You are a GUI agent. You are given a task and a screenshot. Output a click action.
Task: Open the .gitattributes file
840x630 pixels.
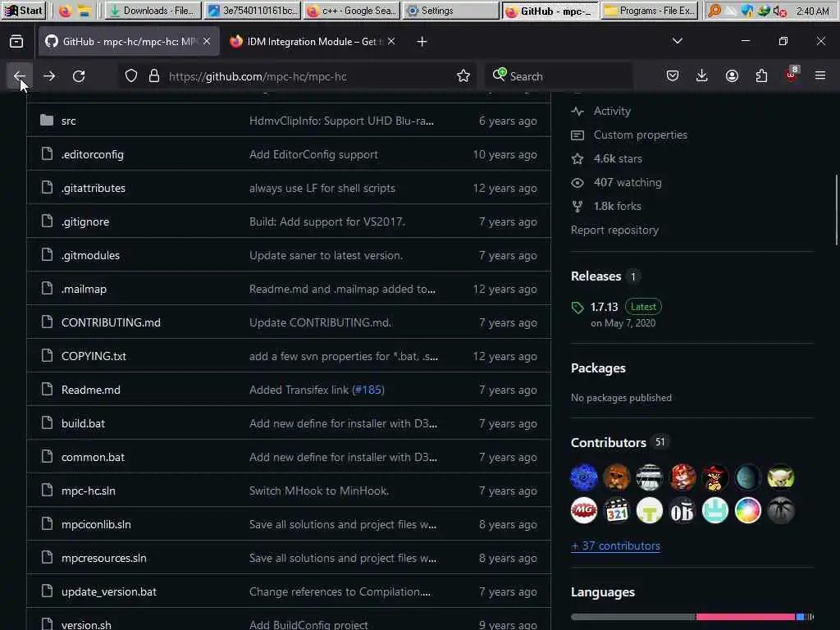(x=94, y=188)
